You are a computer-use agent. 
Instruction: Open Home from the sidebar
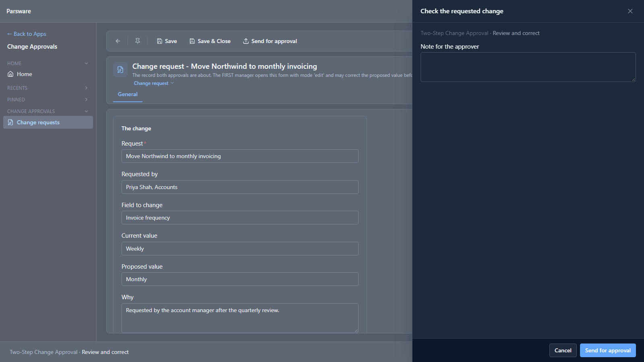coord(48,74)
